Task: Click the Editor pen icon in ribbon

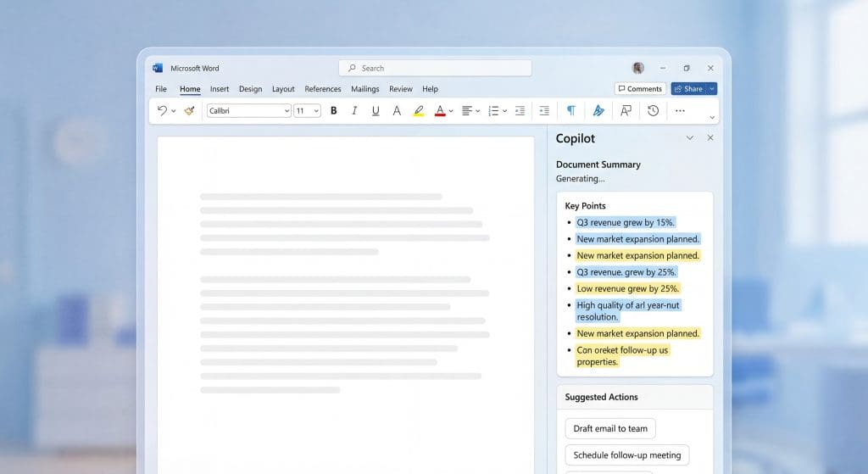Action: 598,110
